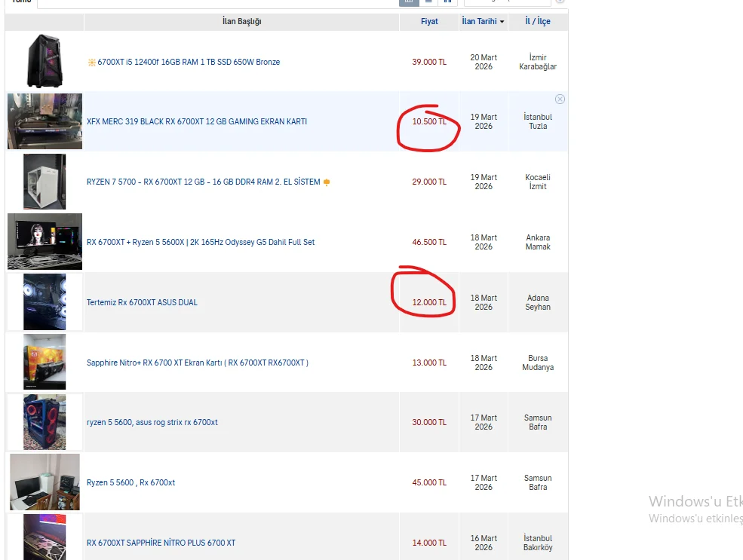Click the Ankara Mamak location

click(538, 242)
